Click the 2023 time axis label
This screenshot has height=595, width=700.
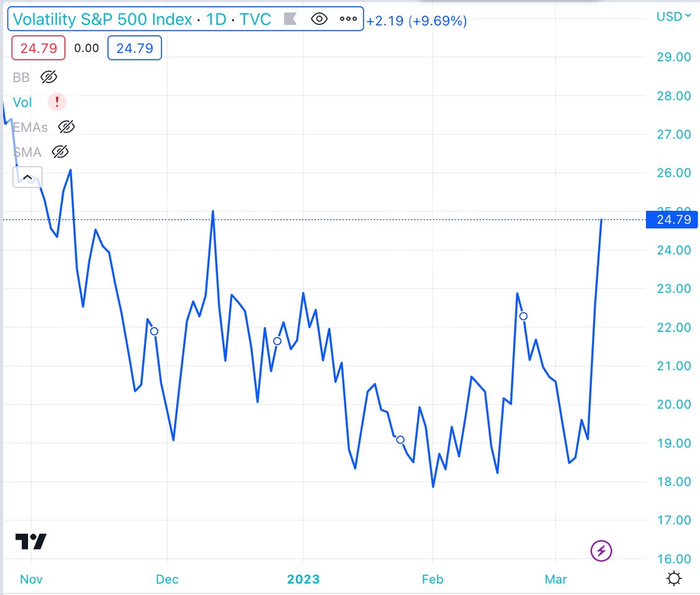pos(303,579)
